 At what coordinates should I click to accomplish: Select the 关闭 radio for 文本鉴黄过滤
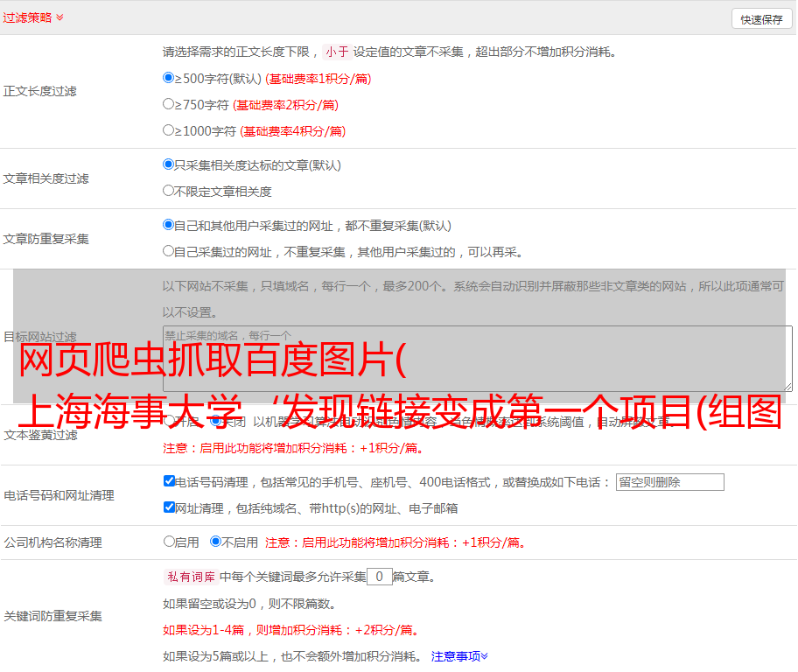pos(215,422)
